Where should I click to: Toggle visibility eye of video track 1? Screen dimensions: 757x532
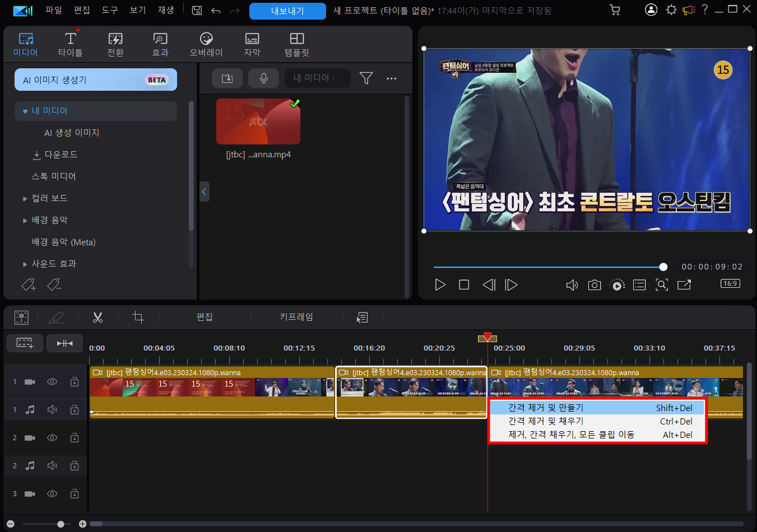point(52,382)
